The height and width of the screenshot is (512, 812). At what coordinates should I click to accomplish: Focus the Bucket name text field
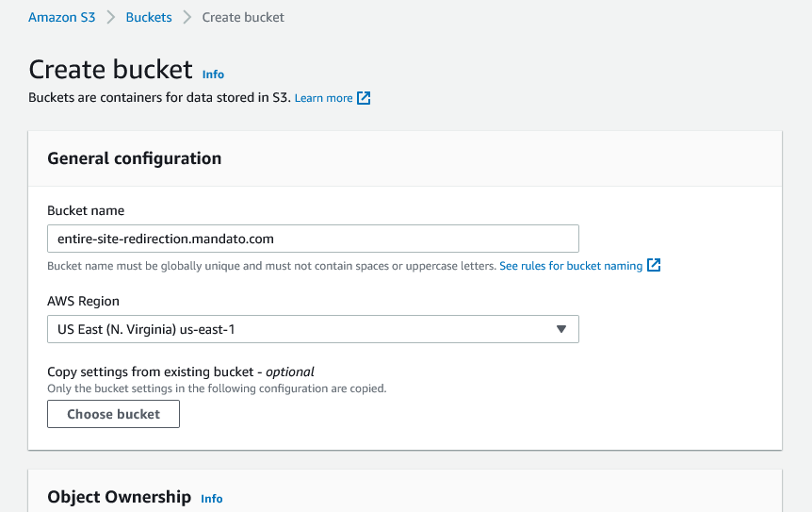[313, 239]
